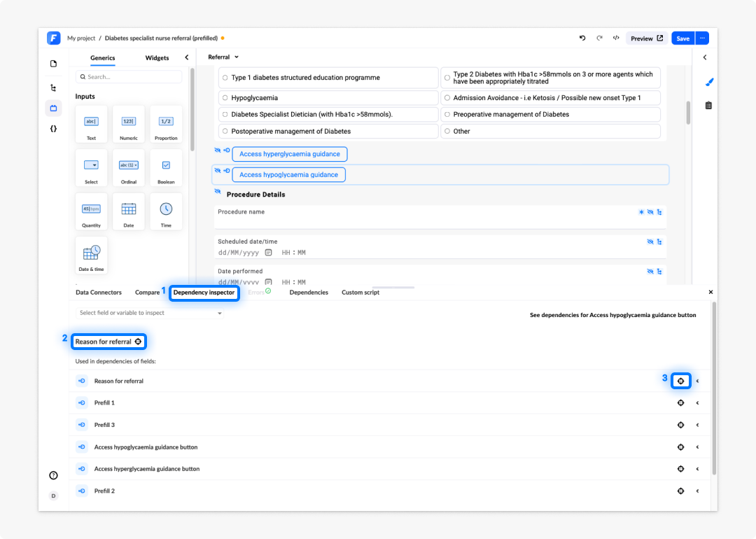Click the Save button
This screenshot has height=539, width=756.
point(683,38)
